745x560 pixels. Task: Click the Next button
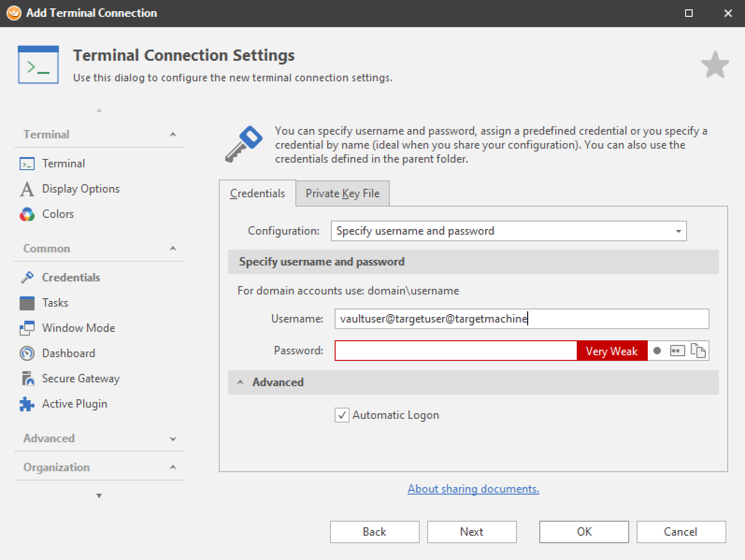471,532
